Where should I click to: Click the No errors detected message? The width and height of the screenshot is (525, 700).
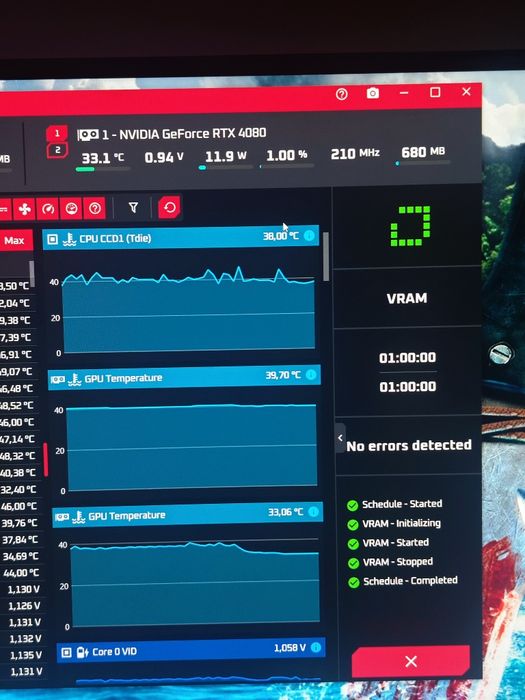click(x=409, y=446)
